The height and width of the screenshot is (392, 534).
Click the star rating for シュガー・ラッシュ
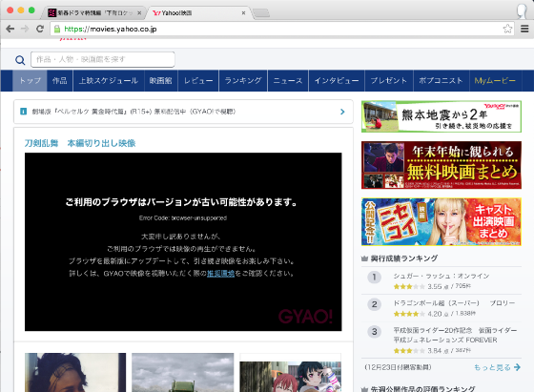(x=409, y=287)
